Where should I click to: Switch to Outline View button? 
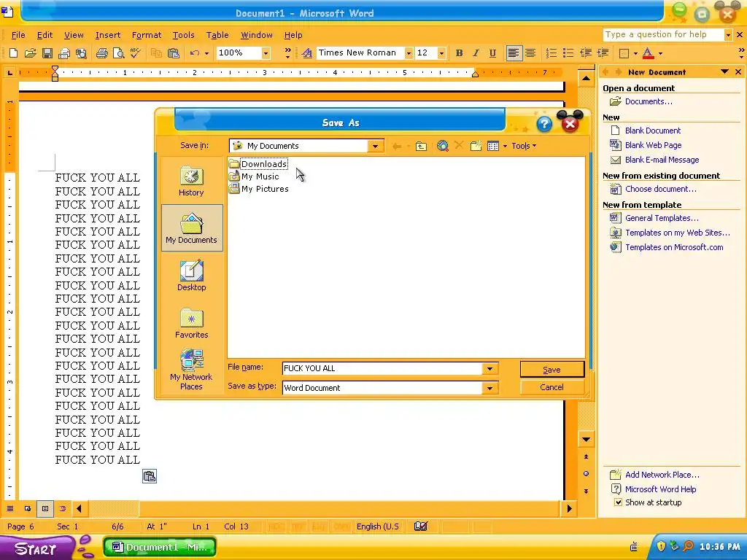pyautogui.click(x=63, y=508)
